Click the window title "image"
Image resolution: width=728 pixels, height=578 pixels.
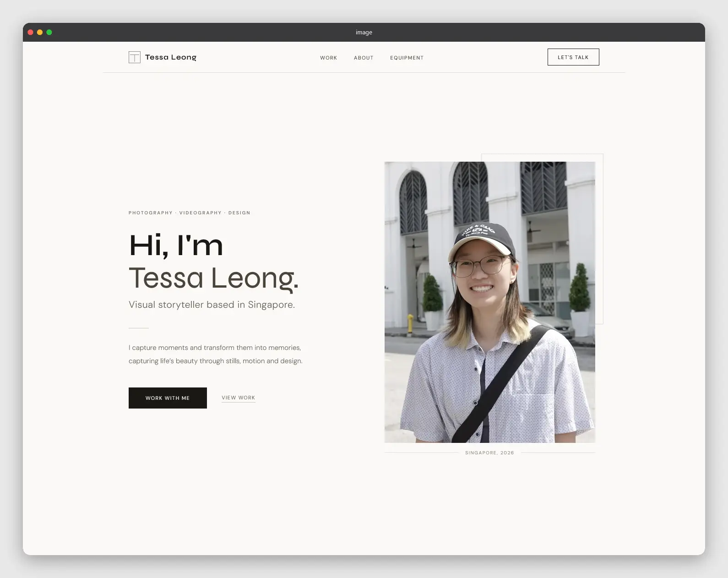(x=364, y=32)
